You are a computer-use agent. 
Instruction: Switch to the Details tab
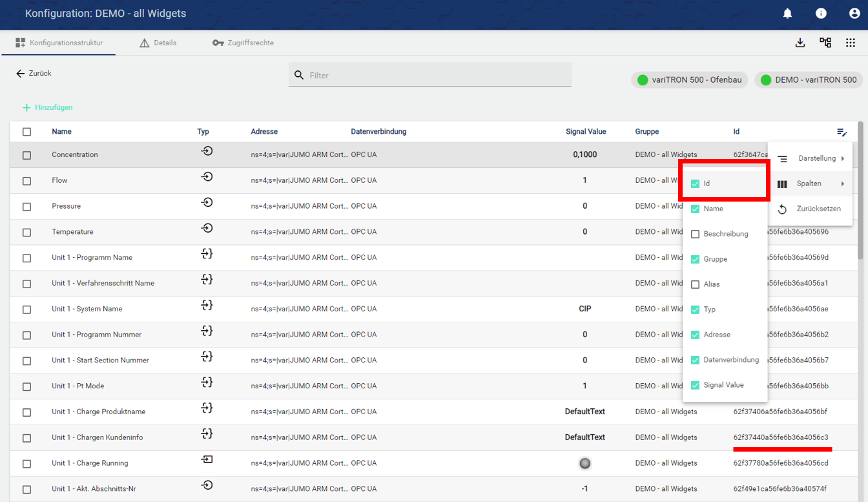[158, 43]
